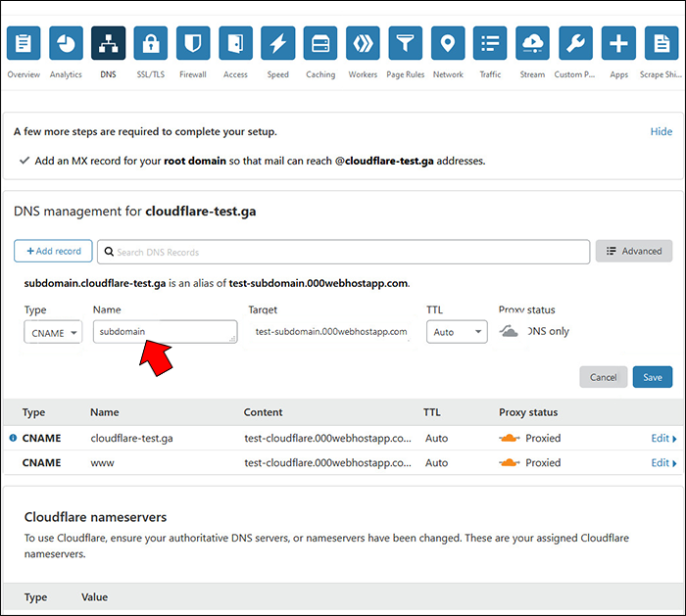Hide the setup steps notice
The image size is (686, 616).
pos(661,131)
